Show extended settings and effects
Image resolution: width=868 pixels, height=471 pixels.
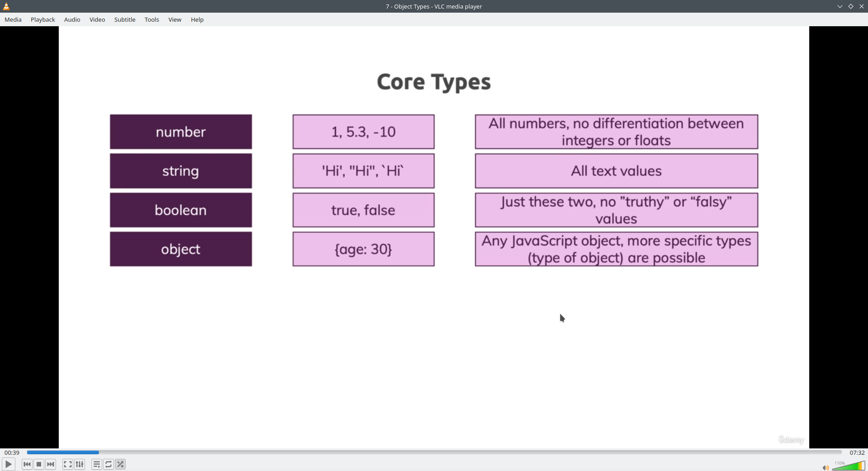click(x=80, y=464)
